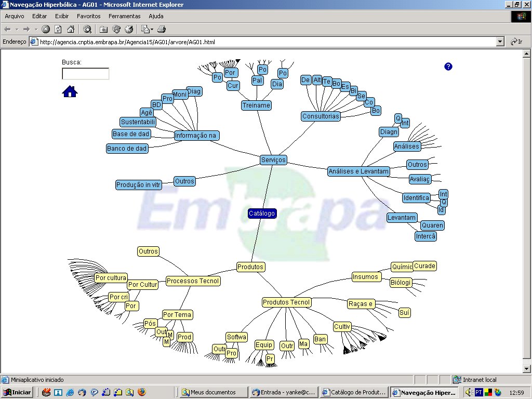Switch to Catálogo de Produt taskbar window
This screenshot has width=532, height=399.
[354, 393]
